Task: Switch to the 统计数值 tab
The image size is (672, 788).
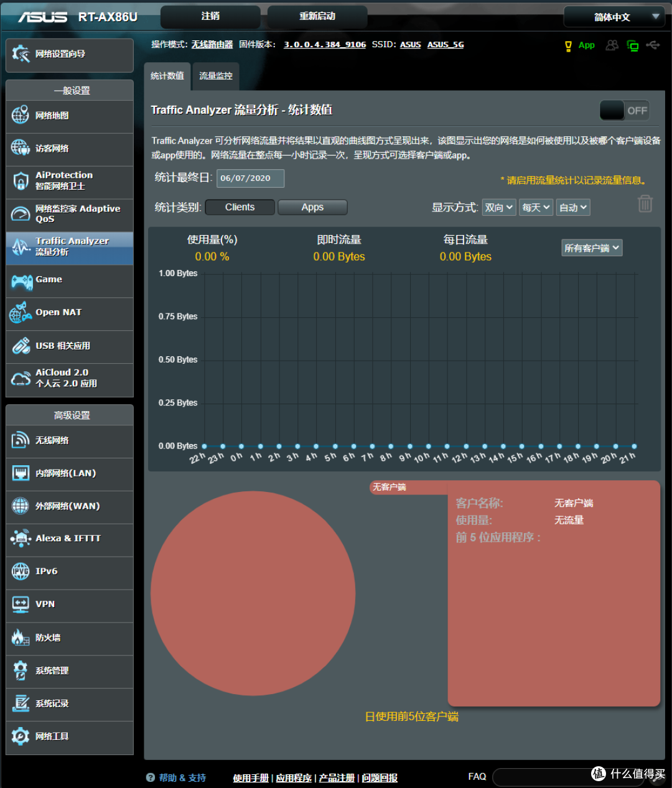Action: tap(167, 76)
